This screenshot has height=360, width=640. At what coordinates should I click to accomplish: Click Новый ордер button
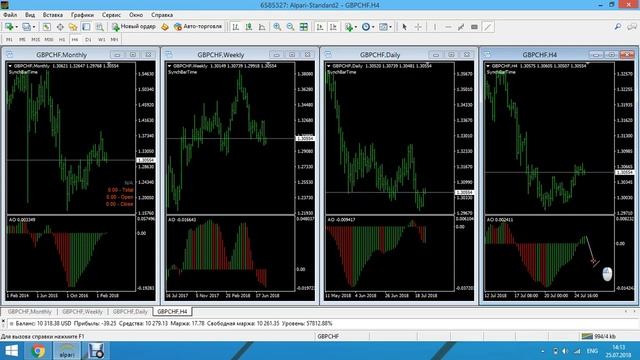[x=133, y=27]
